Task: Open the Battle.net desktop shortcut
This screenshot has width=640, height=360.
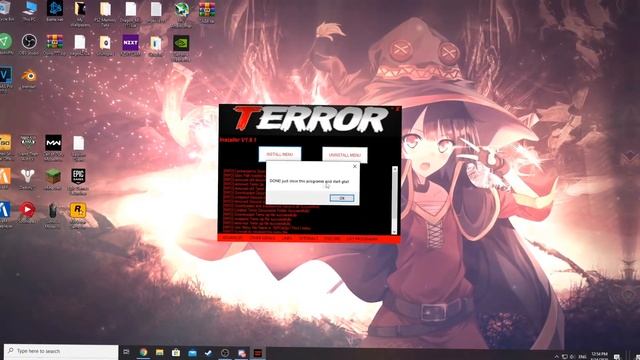Action: click(55, 11)
